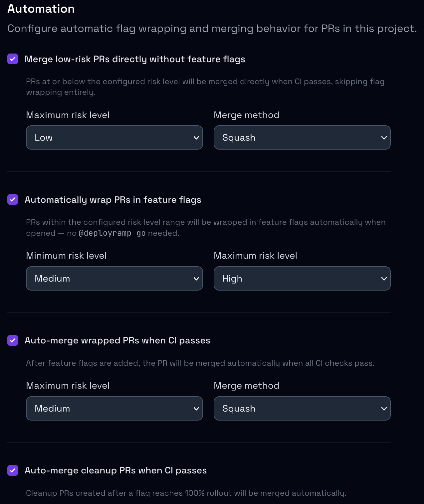
Task: Click the "Merge low-risk PRs directly without feature flags" label text
Action: coord(135,59)
